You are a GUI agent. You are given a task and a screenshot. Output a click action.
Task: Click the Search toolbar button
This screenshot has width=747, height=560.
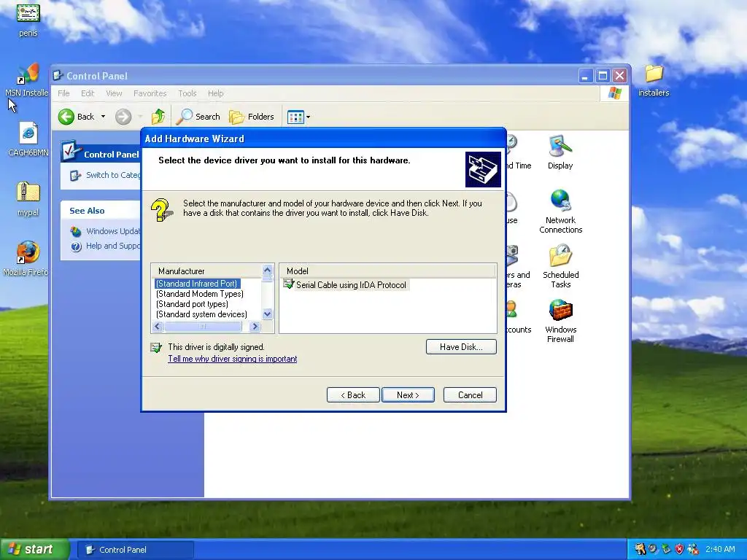[x=198, y=117]
